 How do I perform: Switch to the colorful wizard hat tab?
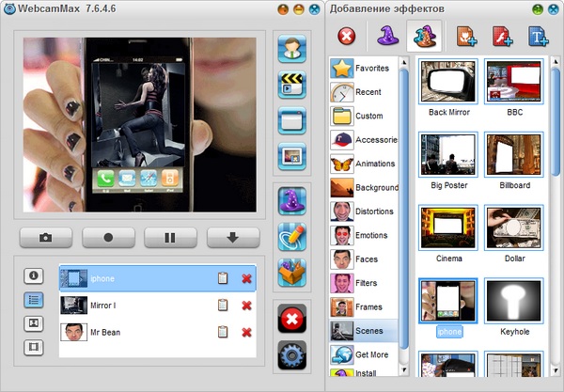424,37
